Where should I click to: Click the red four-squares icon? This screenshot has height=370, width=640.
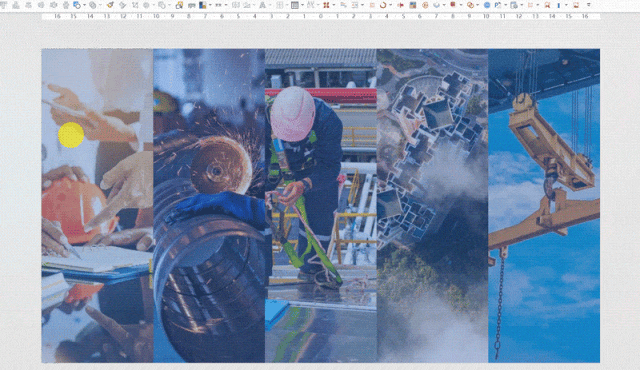click(326, 5)
